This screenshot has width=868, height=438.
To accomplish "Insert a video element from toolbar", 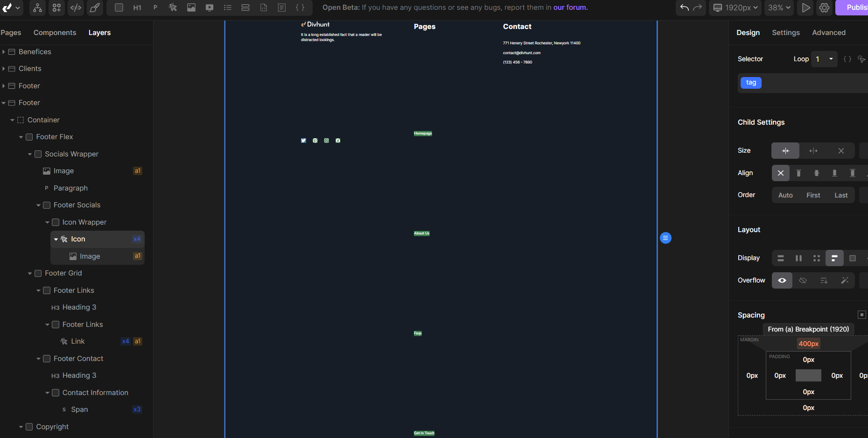I will point(210,7).
